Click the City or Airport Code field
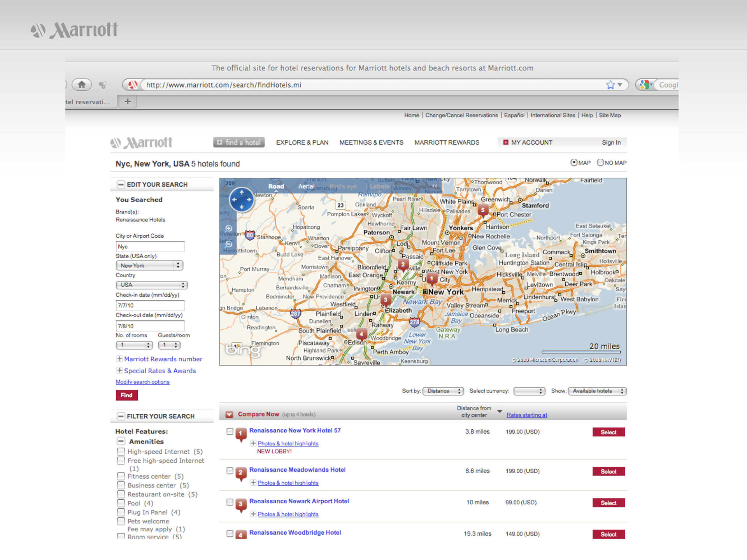Viewport: 747px width, 560px height. [150, 247]
